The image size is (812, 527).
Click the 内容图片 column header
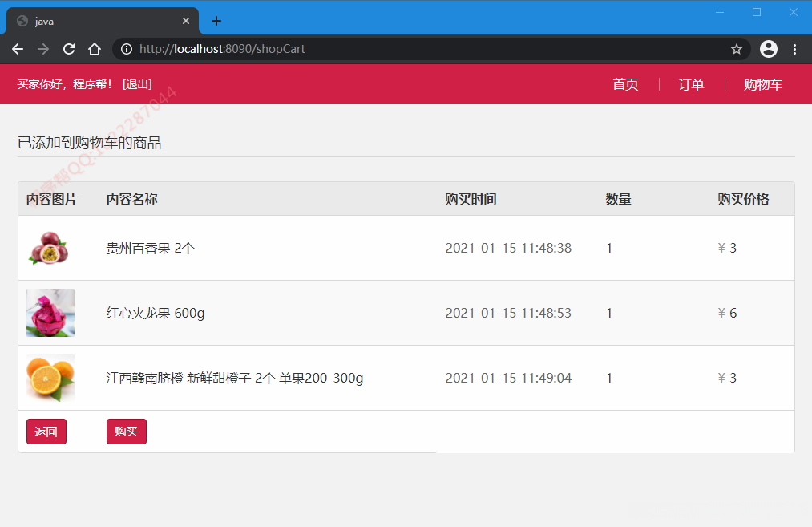(52, 199)
